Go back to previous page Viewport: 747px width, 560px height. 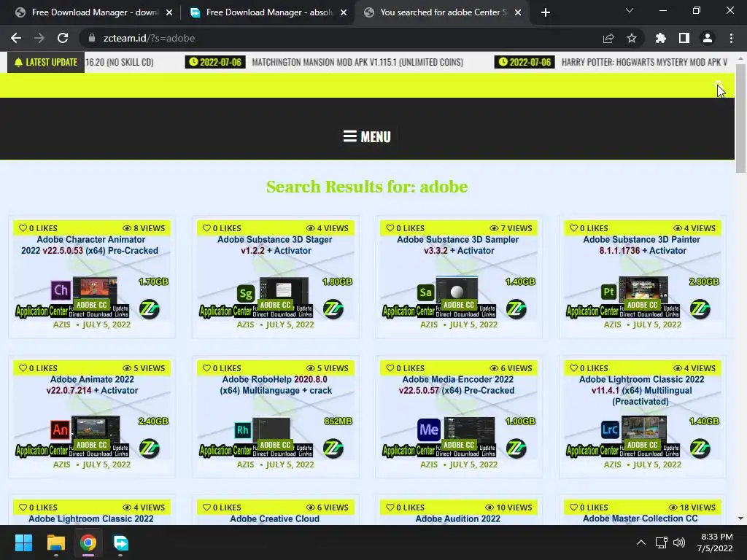16,38
